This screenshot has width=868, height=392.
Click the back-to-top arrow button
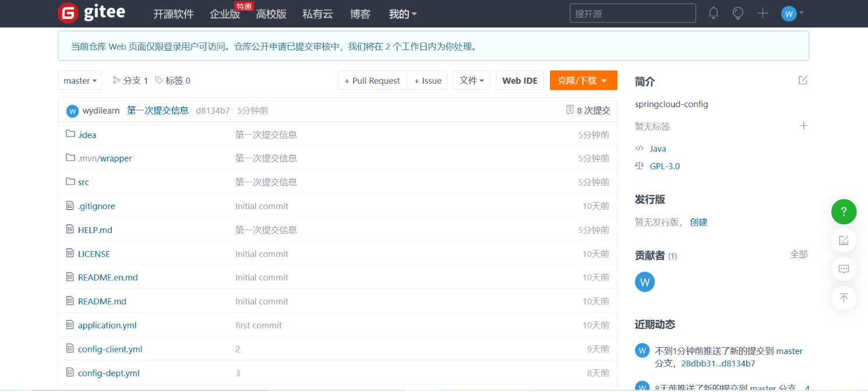844,298
